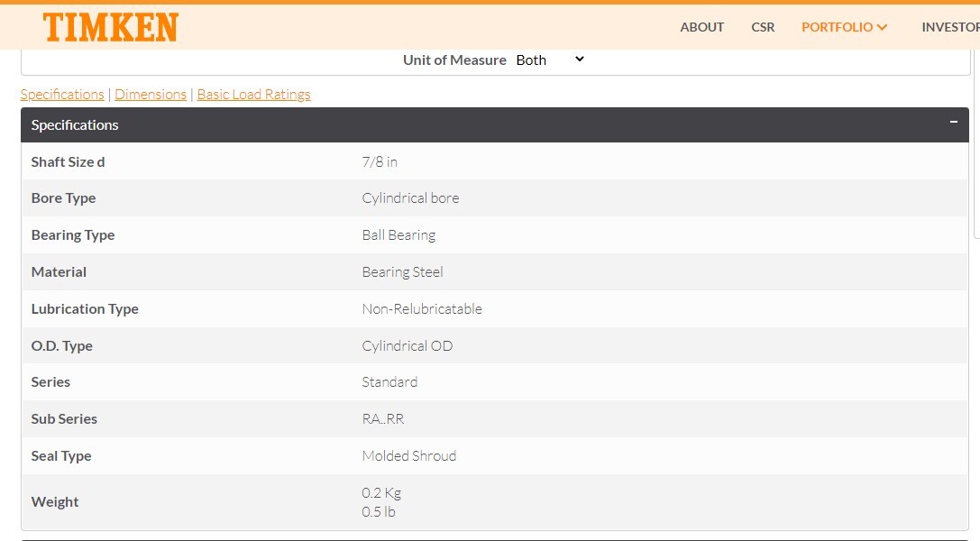Select the value 7/8 in

click(380, 161)
